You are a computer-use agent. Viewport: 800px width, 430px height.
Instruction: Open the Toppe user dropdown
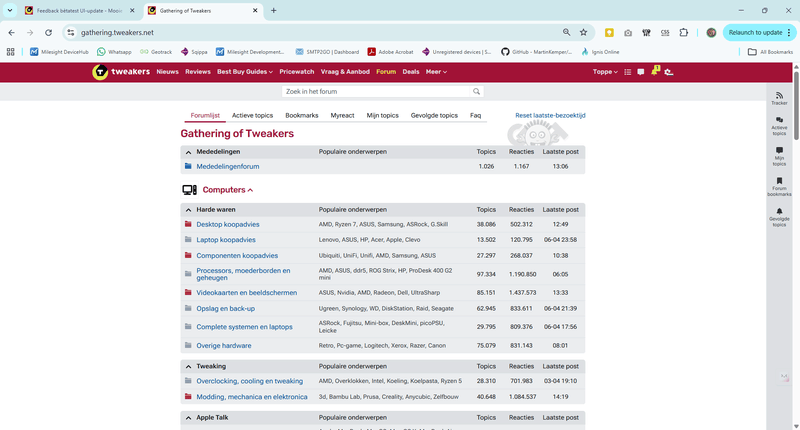pyautogui.click(x=605, y=72)
